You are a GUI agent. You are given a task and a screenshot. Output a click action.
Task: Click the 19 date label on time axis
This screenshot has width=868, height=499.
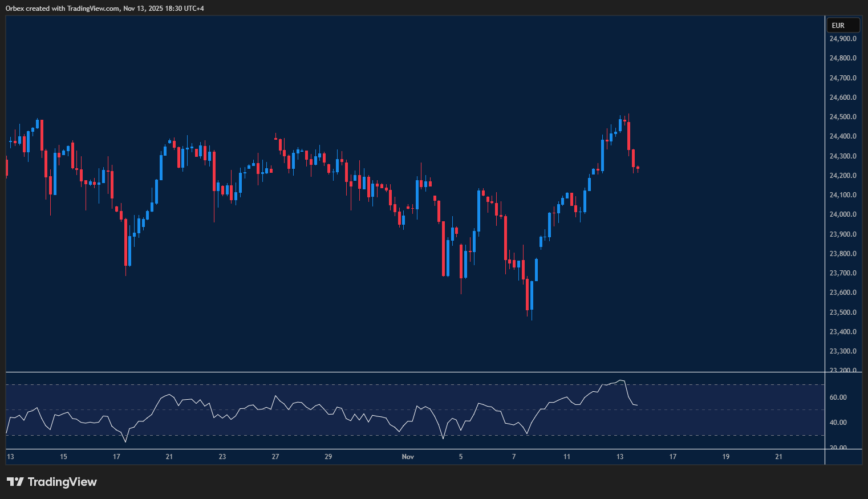coord(725,457)
